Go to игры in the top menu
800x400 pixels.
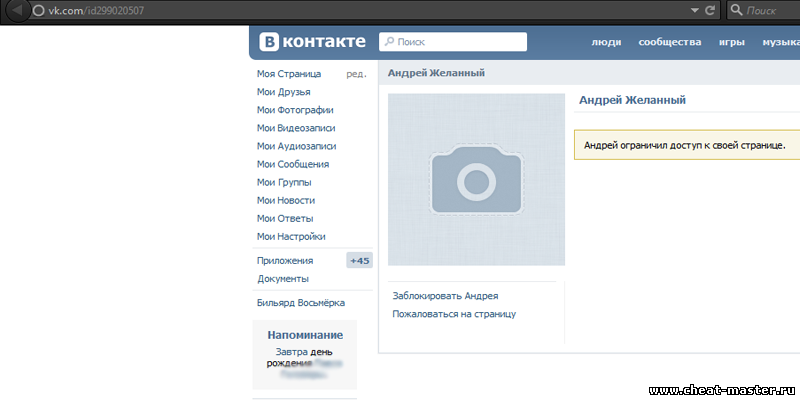tap(730, 43)
